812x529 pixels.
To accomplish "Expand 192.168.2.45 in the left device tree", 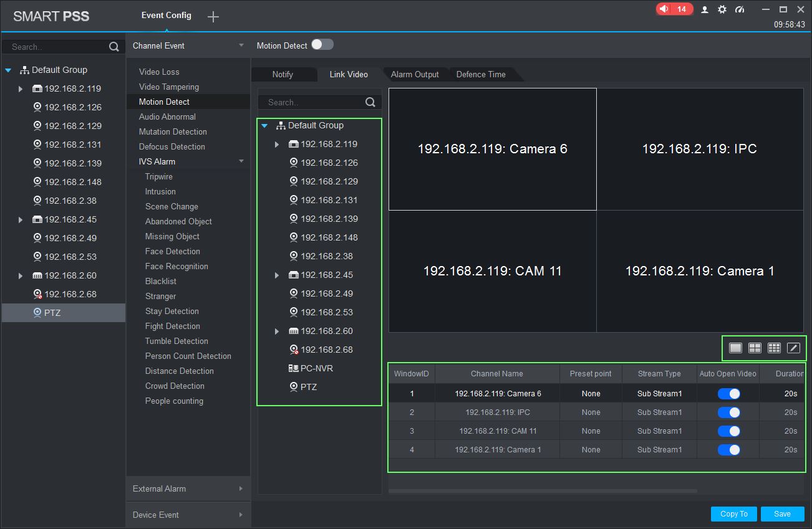I will [x=21, y=220].
